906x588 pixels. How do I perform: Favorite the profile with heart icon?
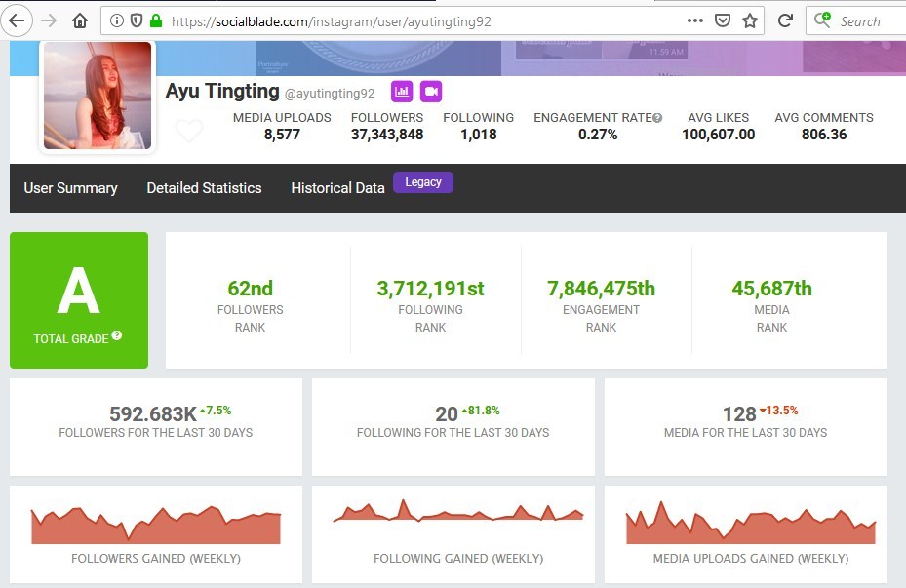tap(189, 131)
